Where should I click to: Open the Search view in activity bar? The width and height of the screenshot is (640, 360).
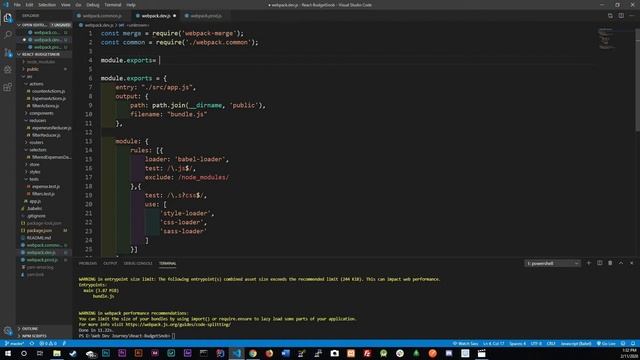8,35
